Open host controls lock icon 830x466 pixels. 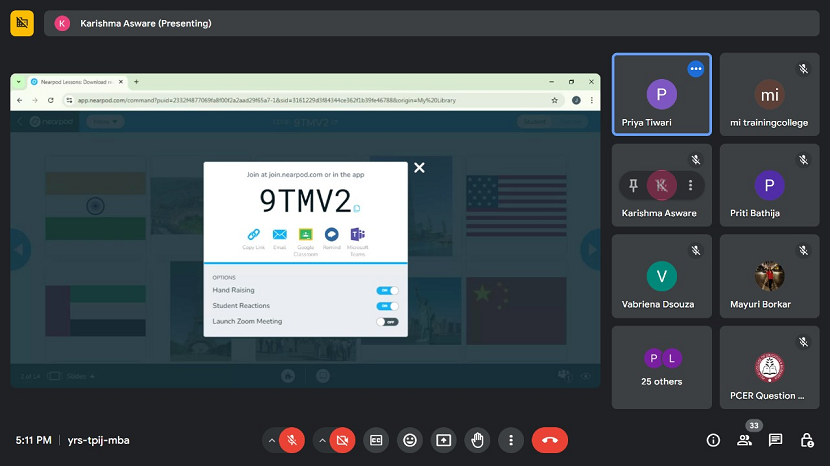[807, 440]
